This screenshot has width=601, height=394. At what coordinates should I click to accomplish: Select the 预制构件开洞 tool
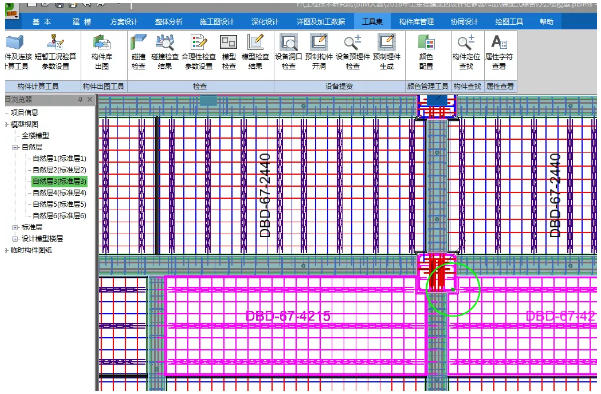(x=319, y=52)
